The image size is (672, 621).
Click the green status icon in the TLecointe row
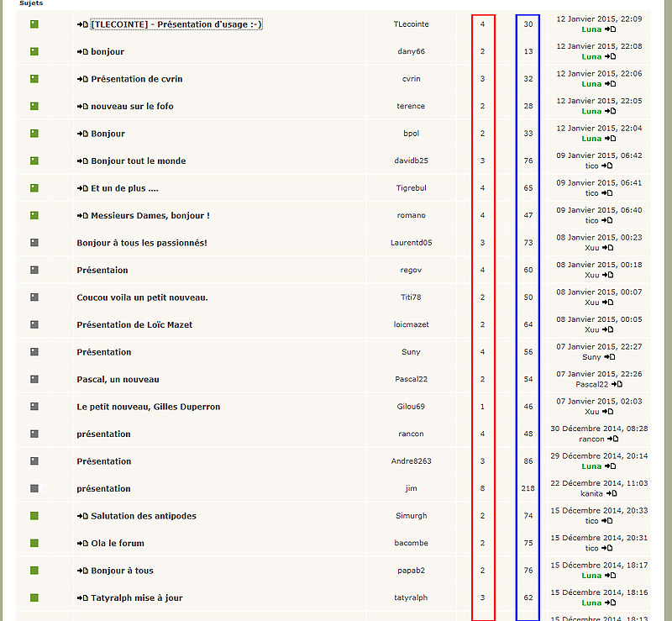pyautogui.click(x=34, y=24)
